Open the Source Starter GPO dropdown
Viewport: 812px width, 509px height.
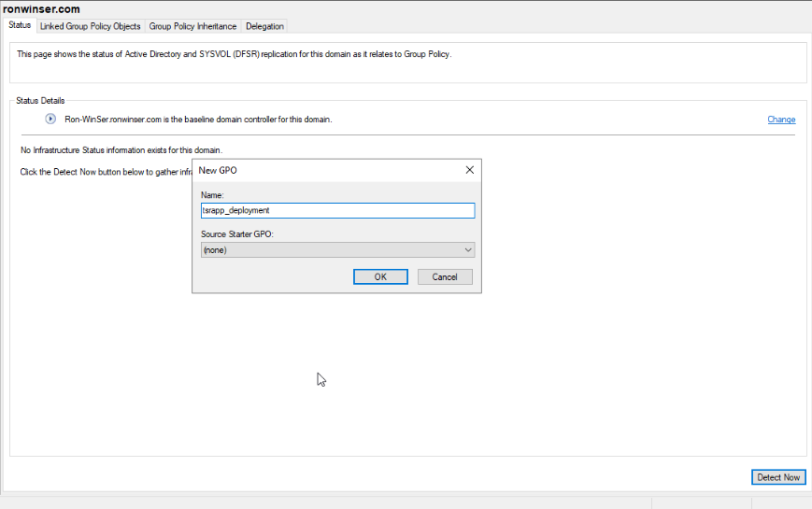click(337, 250)
